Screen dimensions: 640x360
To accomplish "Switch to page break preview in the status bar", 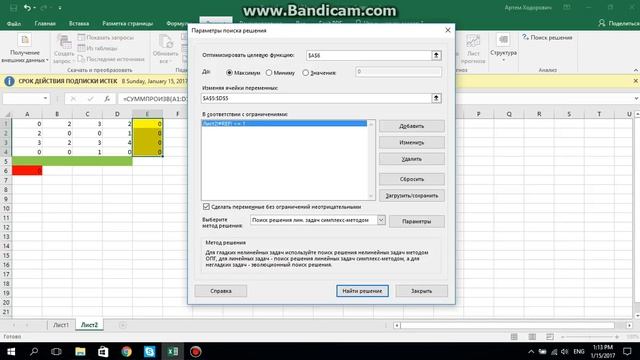I will coord(550,337).
